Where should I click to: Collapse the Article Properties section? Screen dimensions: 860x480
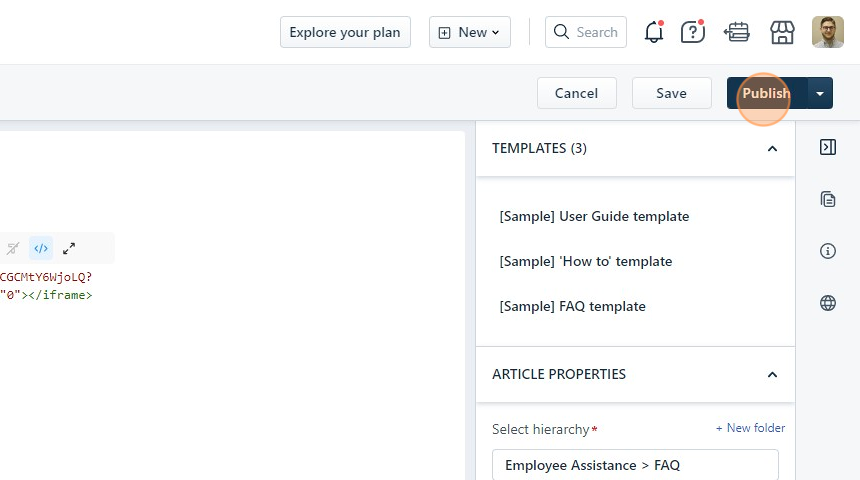tap(772, 374)
